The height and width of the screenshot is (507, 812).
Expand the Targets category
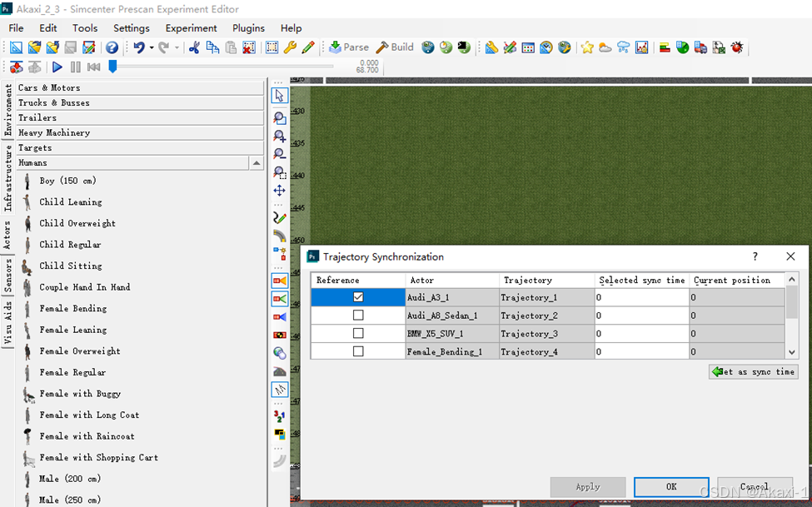point(140,147)
